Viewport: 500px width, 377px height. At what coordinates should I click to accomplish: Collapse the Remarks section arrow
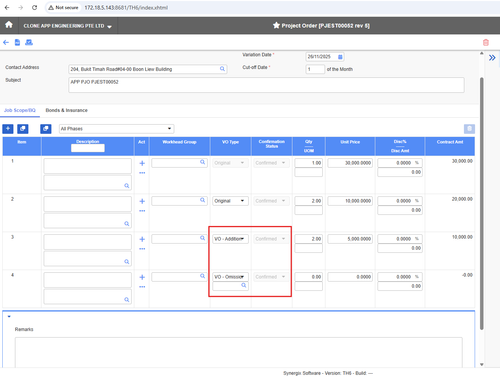coord(9,316)
